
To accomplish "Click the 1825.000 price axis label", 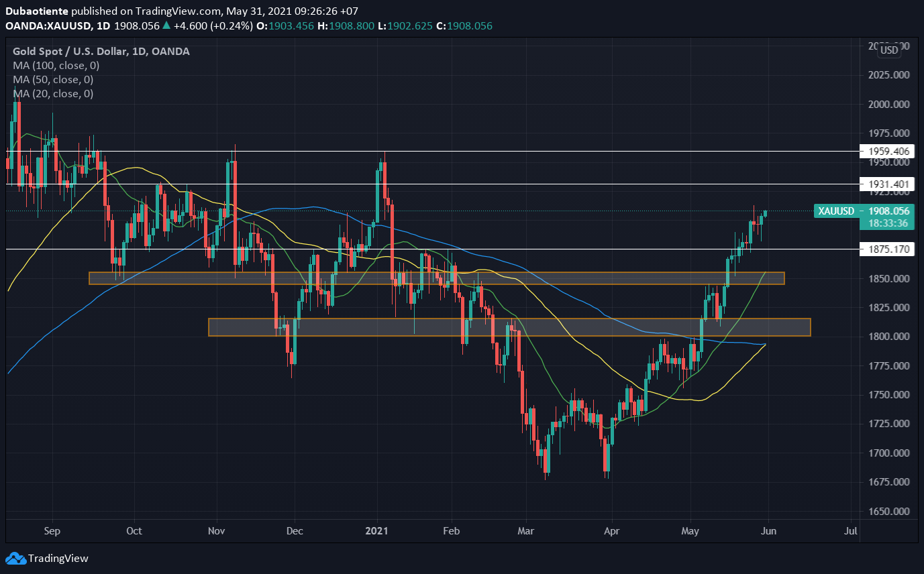I will click(x=888, y=308).
